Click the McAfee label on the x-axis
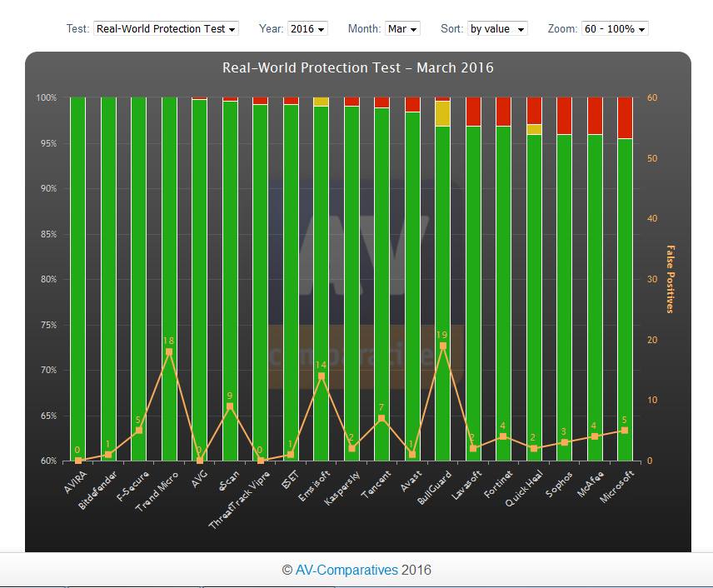Screen dimensions: 713x588 pos(591,485)
